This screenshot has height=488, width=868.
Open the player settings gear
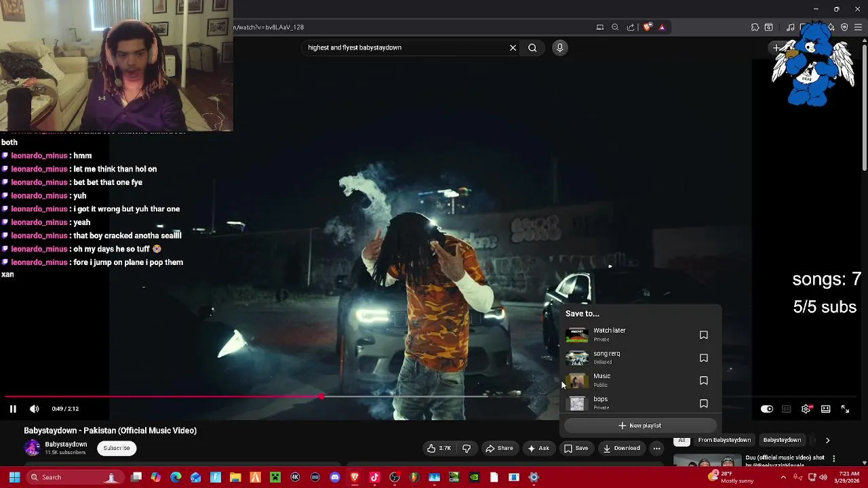806,409
